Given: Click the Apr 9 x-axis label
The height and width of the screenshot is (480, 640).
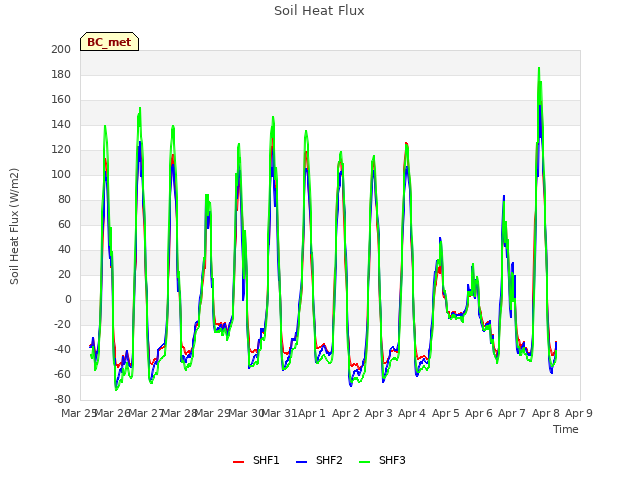Looking at the screenshot, I should [579, 413].
